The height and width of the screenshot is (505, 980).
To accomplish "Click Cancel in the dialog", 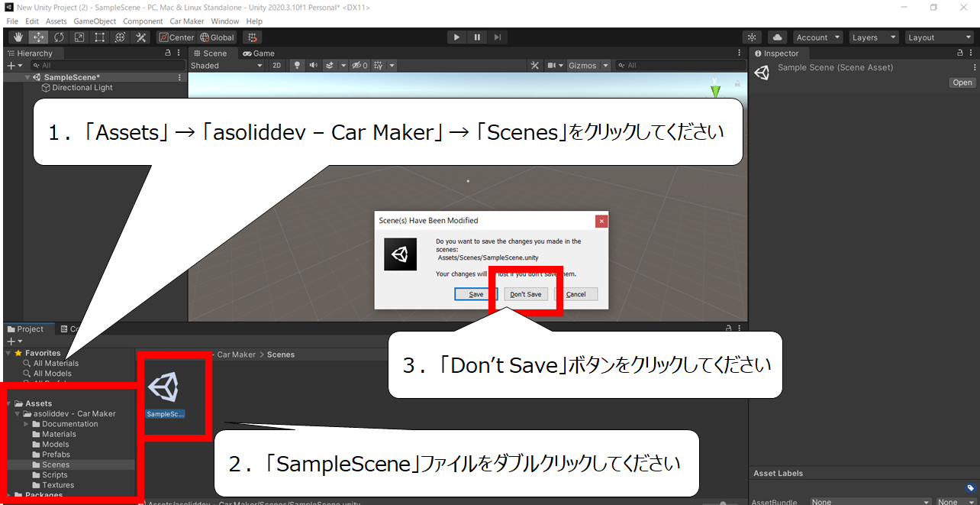I will click(575, 294).
